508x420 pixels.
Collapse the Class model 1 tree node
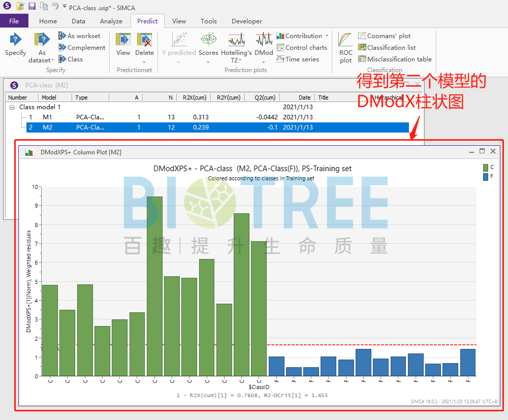pos(11,107)
